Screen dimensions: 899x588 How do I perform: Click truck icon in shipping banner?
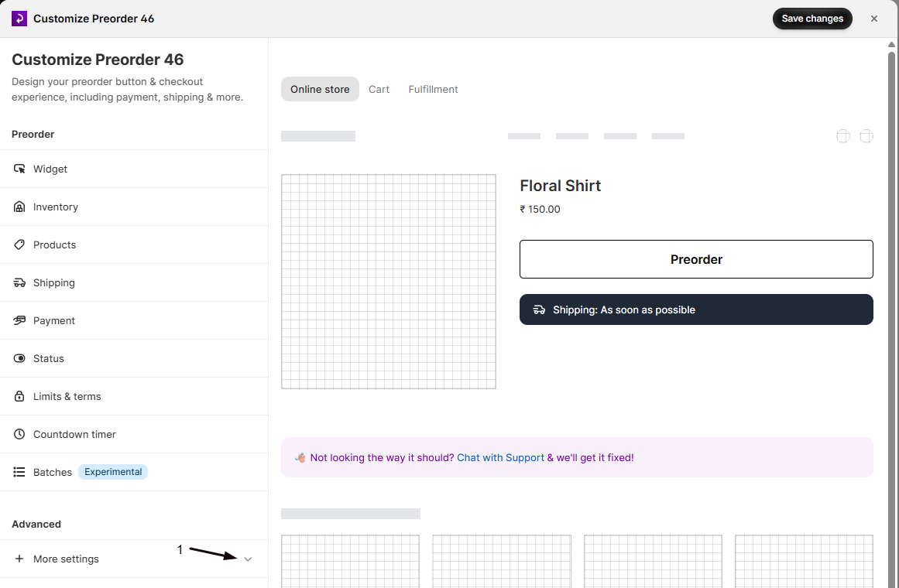[x=539, y=309]
